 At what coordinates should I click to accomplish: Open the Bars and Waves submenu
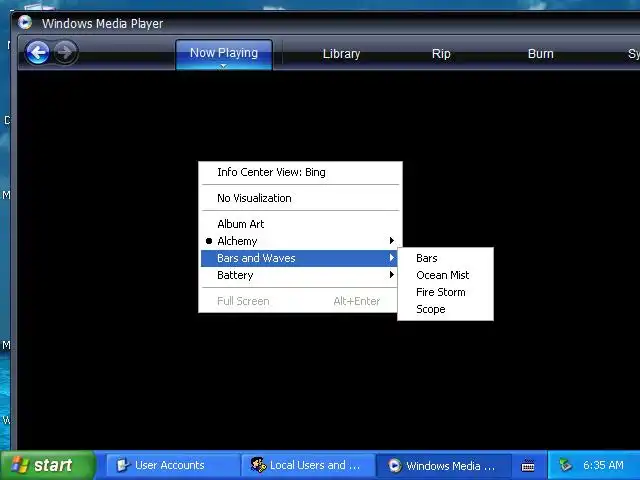pos(299,258)
